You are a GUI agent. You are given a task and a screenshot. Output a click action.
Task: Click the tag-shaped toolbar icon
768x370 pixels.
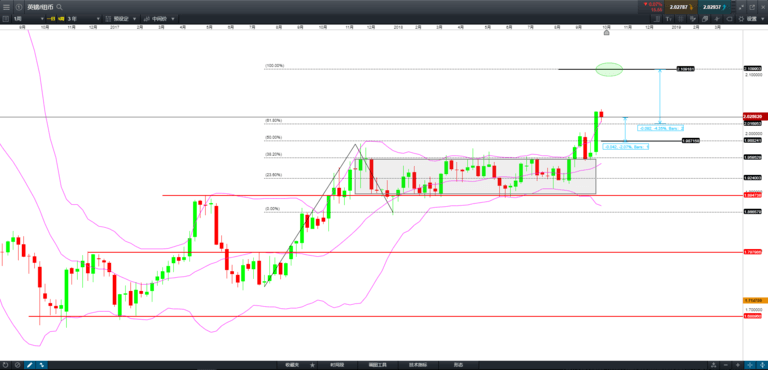coord(729,19)
